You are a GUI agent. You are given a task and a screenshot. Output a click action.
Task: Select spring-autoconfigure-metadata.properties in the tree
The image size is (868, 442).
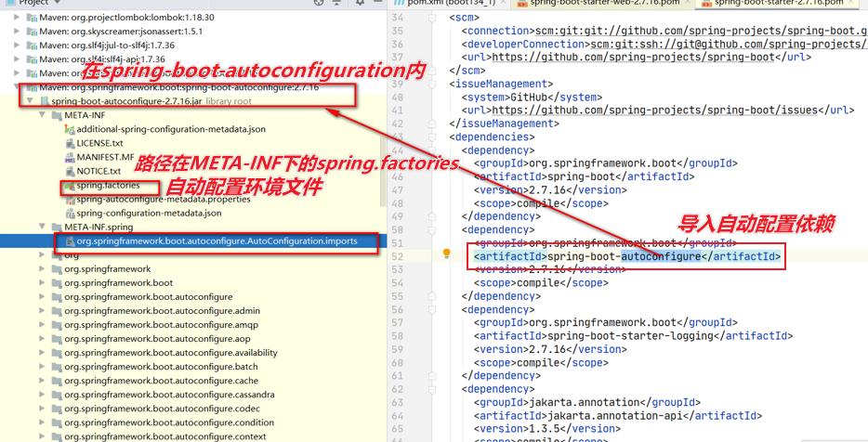[x=164, y=199]
